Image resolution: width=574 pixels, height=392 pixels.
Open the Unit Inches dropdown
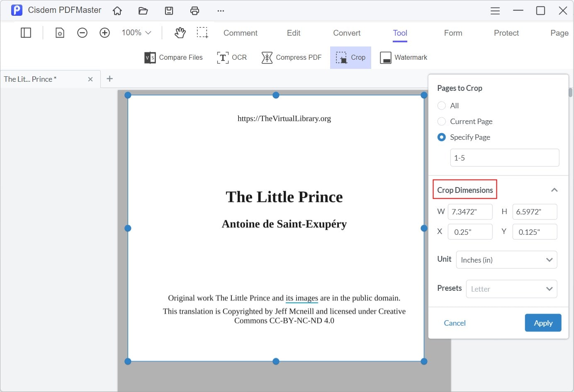pos(506,260)
